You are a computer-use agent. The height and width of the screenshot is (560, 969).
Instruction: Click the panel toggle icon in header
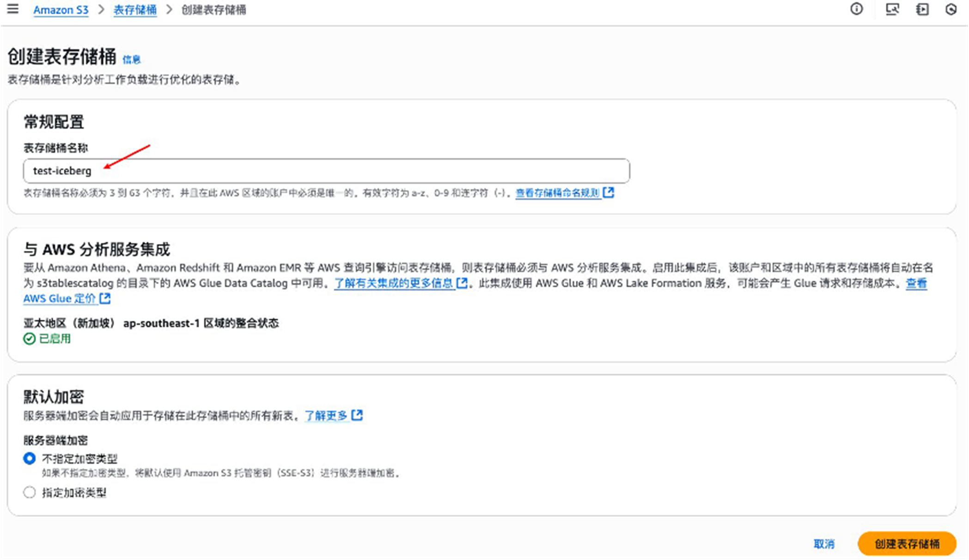[x=922, y=9]
